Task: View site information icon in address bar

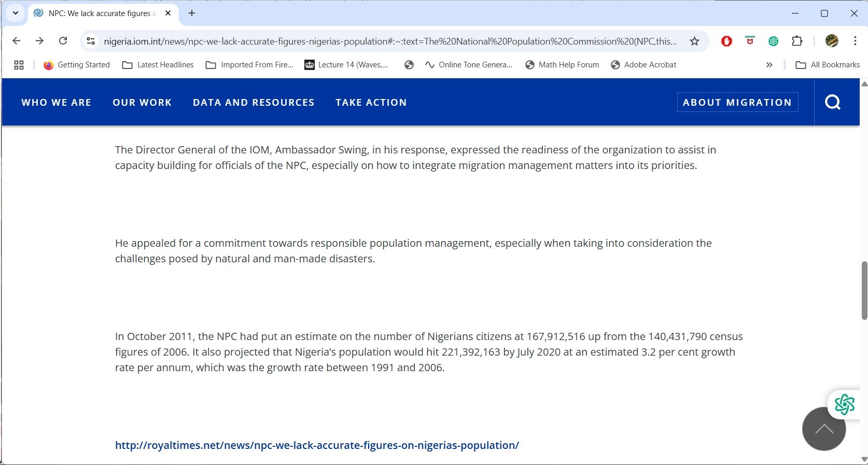Action: point(91,41)
